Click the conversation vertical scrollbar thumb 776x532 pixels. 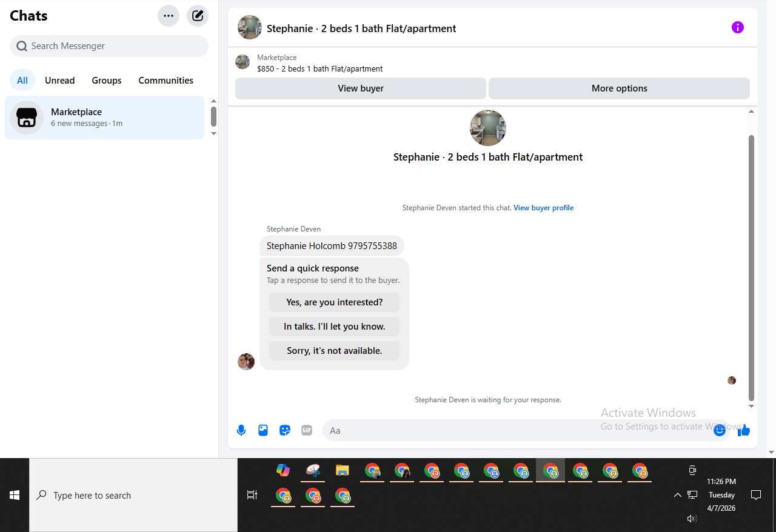[x=752, y=268]
